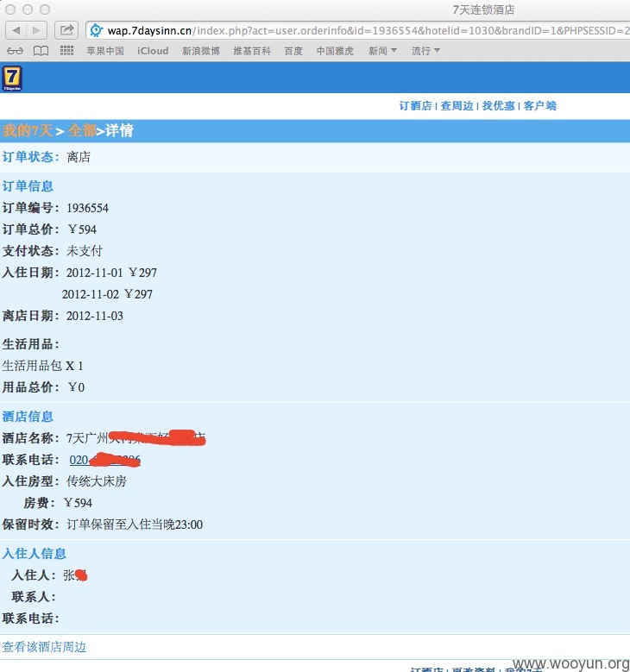Click the 订酒店 link in the top navigation

(x=415, y=106)
